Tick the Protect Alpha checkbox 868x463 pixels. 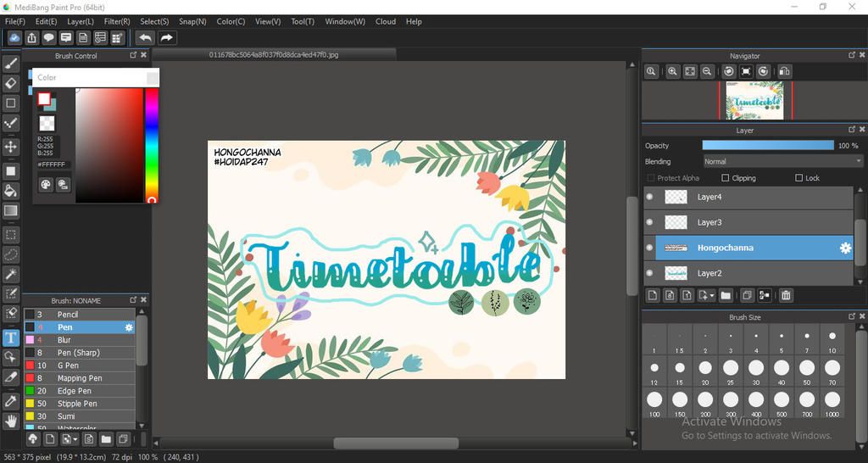click(x=651, y=178)
